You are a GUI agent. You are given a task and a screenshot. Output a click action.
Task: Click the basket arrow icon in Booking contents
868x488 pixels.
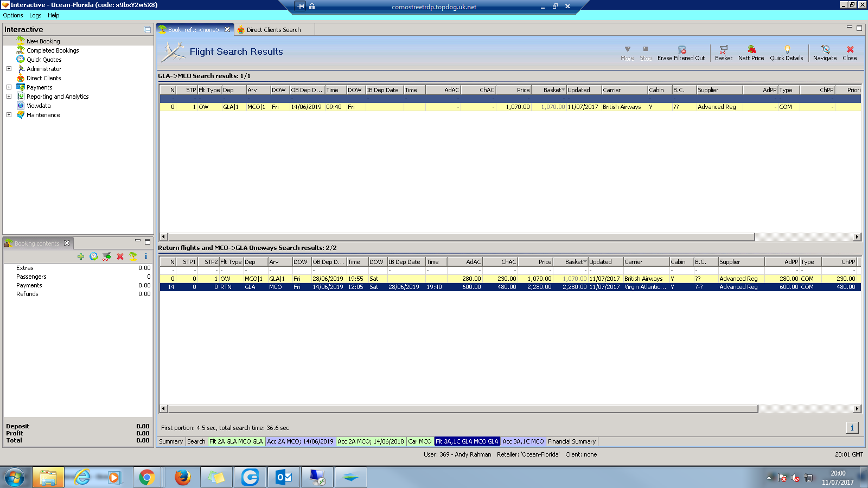click(107, 256)
